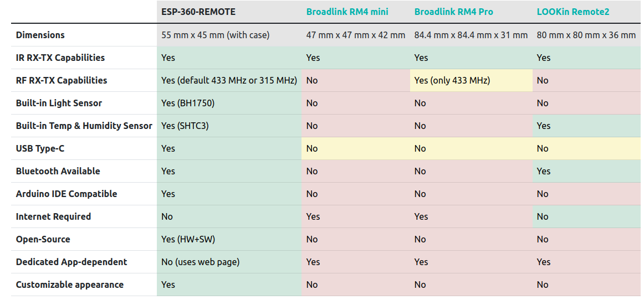
Task: Click the Bluetooth Available row label
Action: pyautogui.click(x=58, y=171)
